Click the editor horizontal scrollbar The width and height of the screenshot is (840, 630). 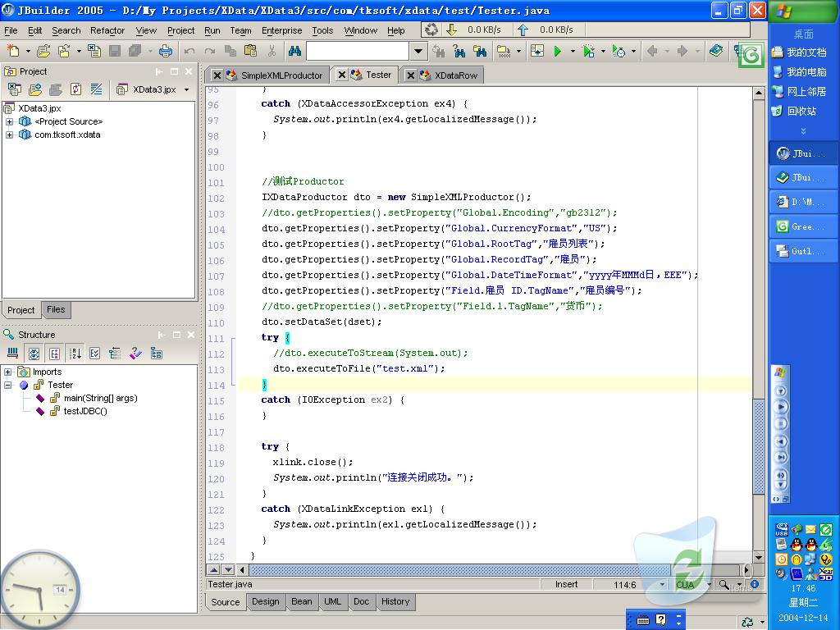point(459,570)
